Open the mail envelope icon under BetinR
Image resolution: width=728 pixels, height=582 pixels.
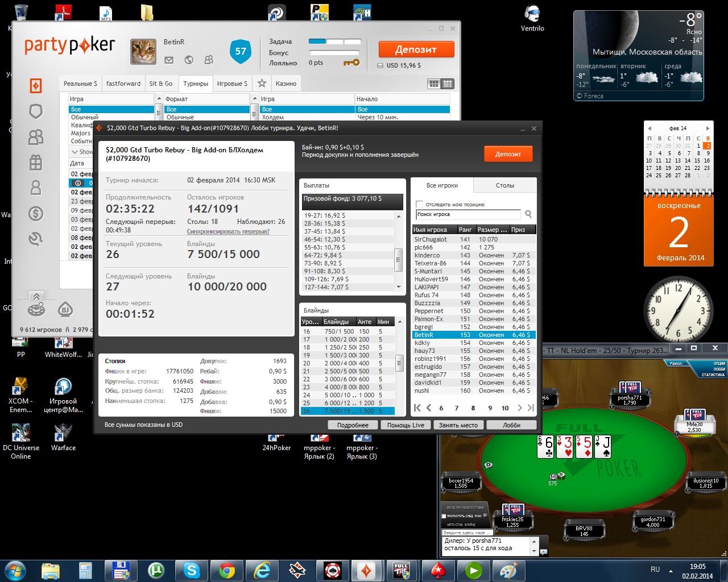(x=169, y=60)
